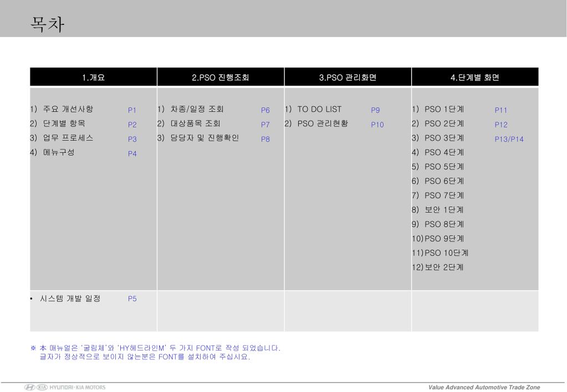Open the P10 page link
Viewport: 567px width, 392px height.
tap(377, 124)
